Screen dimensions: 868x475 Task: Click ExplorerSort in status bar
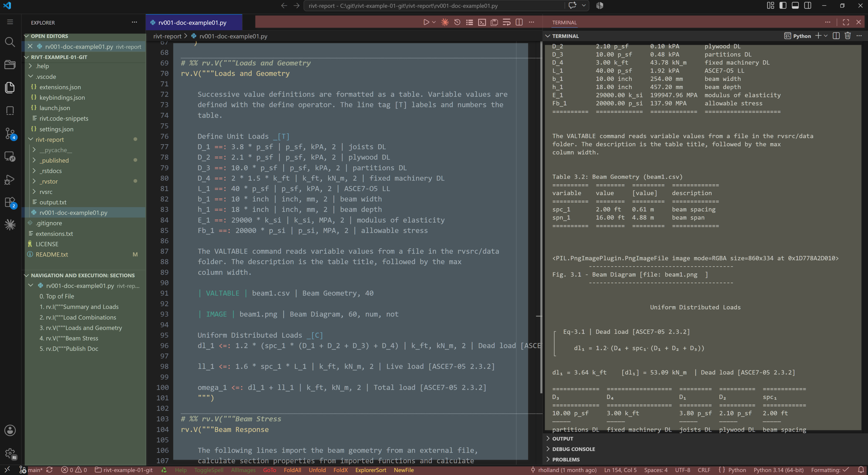coord(371,470)
